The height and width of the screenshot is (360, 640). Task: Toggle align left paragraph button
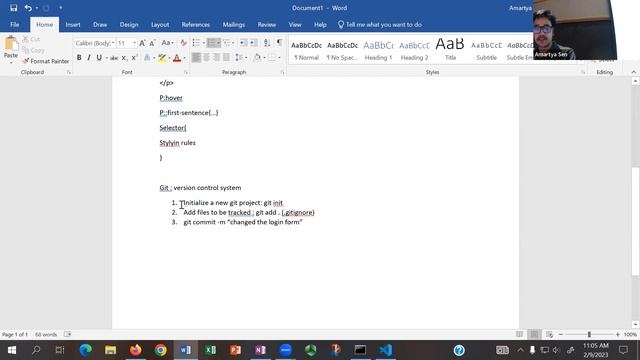click(x=196, y=58)
